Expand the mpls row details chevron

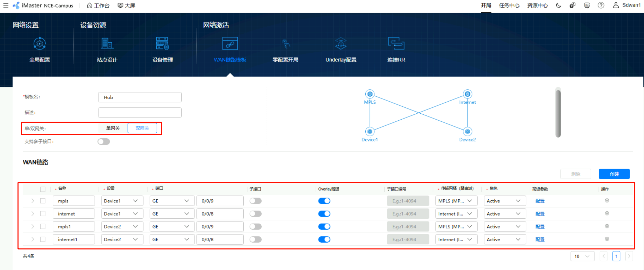tap(33, 201)
